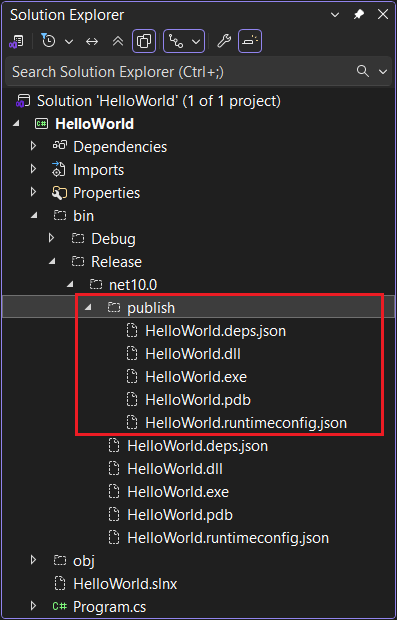
Task: Close the Solution Explorer panel
Action: 383,15
